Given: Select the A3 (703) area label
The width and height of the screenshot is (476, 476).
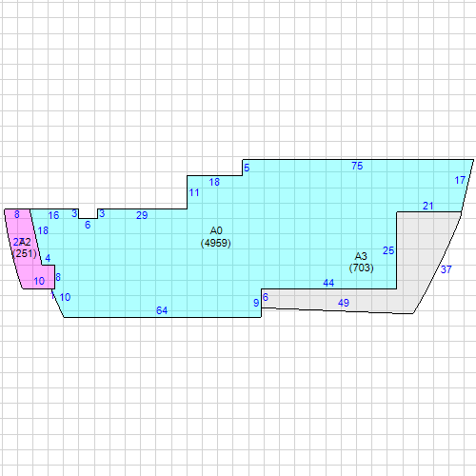Looking at the screenshot, I should point(361,262).
